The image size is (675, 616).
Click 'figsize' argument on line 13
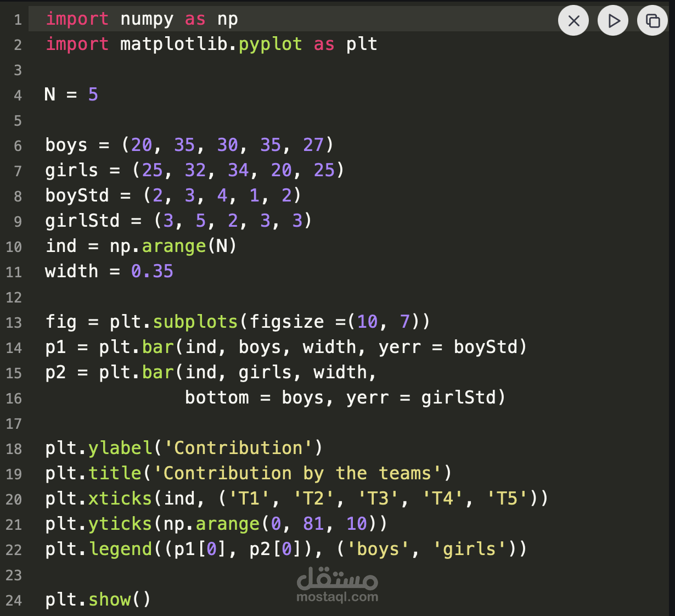[x=286, y=322]
